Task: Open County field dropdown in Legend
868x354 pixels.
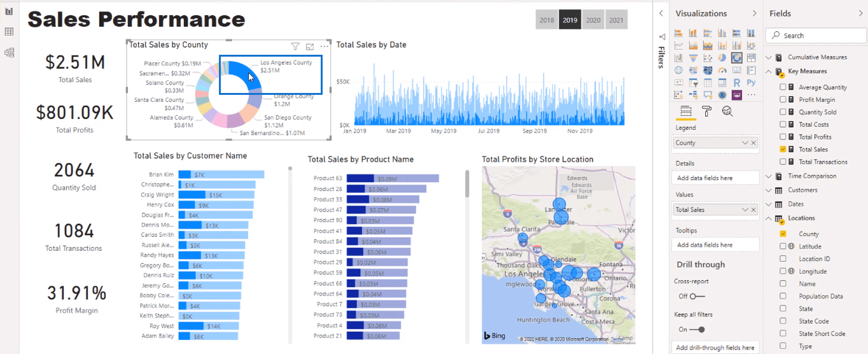Action: (x=746, y=143)
